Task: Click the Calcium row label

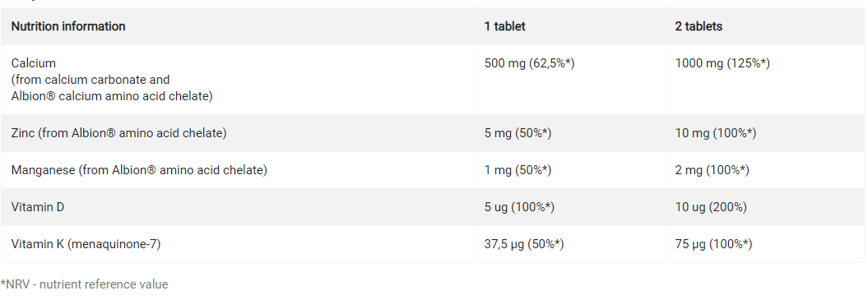Action: tap(33, 63)
